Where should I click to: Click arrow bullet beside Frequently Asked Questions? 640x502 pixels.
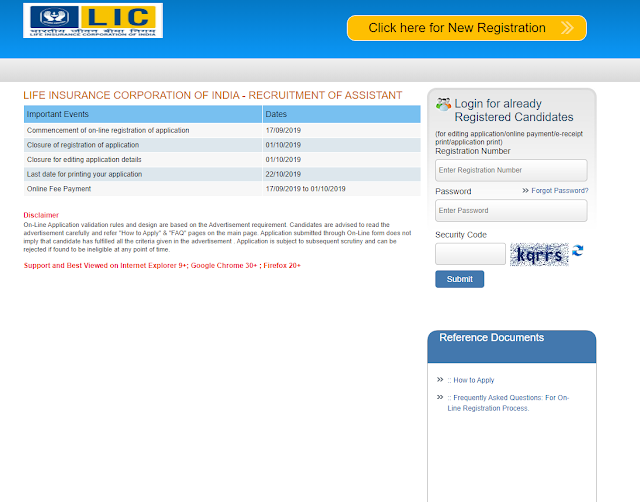(440, 397)
